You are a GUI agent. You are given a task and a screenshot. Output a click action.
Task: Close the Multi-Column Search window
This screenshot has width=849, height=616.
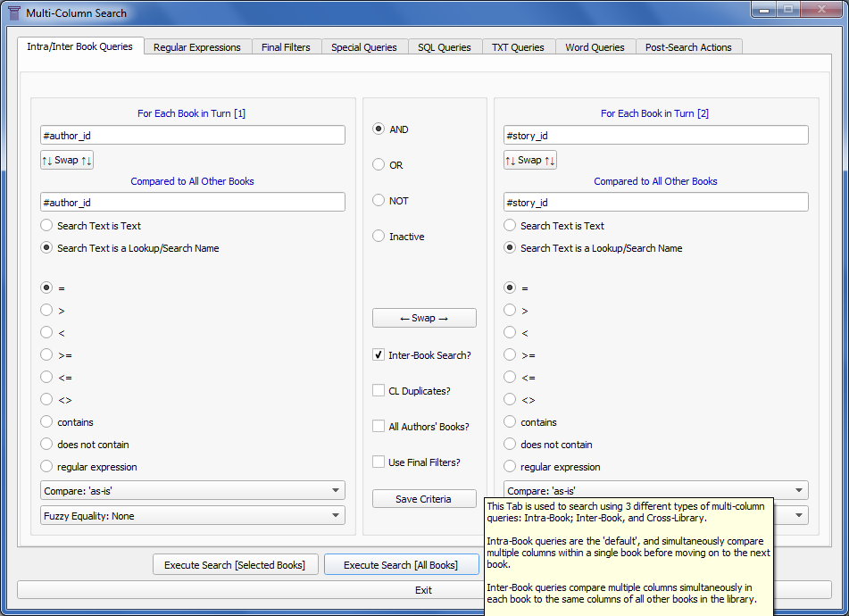[x=821, y=9]
